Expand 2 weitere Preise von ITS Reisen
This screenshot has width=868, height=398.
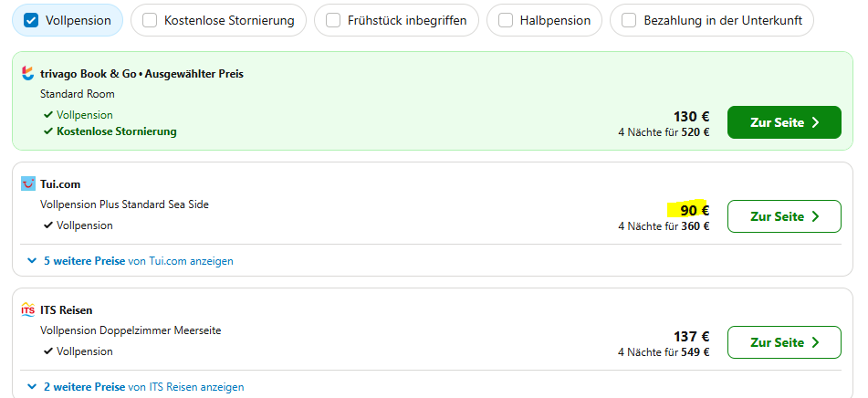(143, 387)
